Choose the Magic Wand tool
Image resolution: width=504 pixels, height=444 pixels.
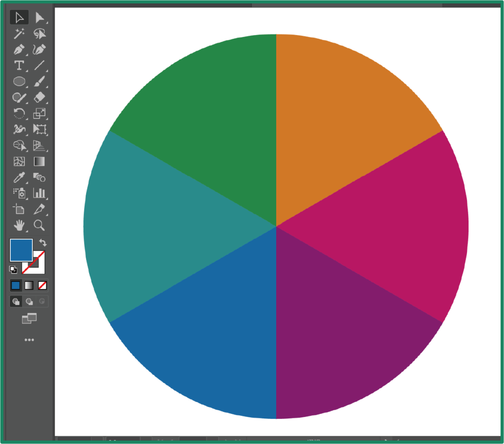point(19,34)
